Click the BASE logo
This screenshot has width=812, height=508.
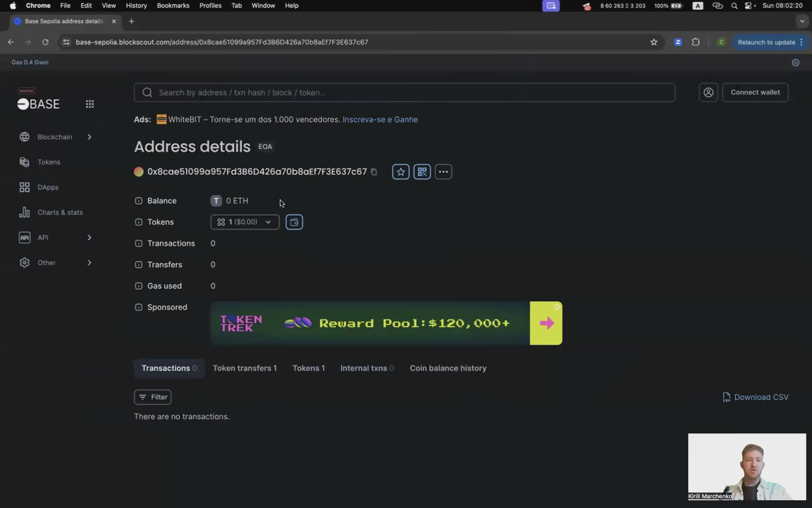tap(38, 104)
